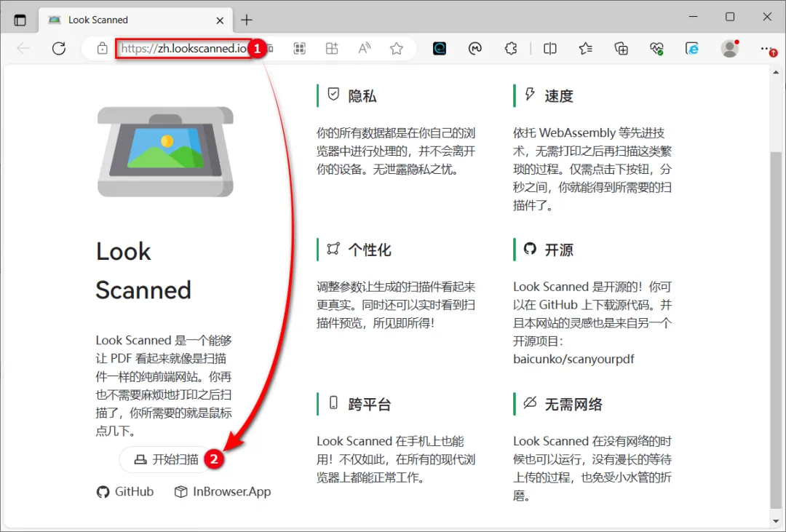786x532 pixels.
Task: Click the phone icon beside 跨平台
Action: coord(333,402)
